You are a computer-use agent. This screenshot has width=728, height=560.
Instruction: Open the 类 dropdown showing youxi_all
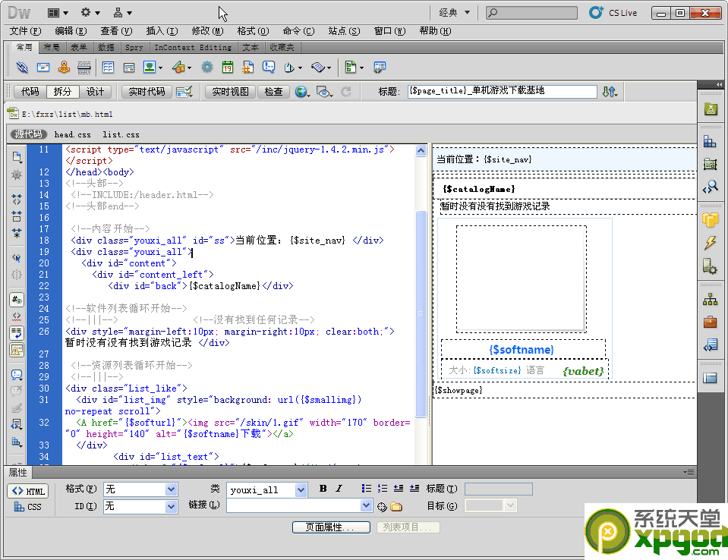click(x=266, y=489)
